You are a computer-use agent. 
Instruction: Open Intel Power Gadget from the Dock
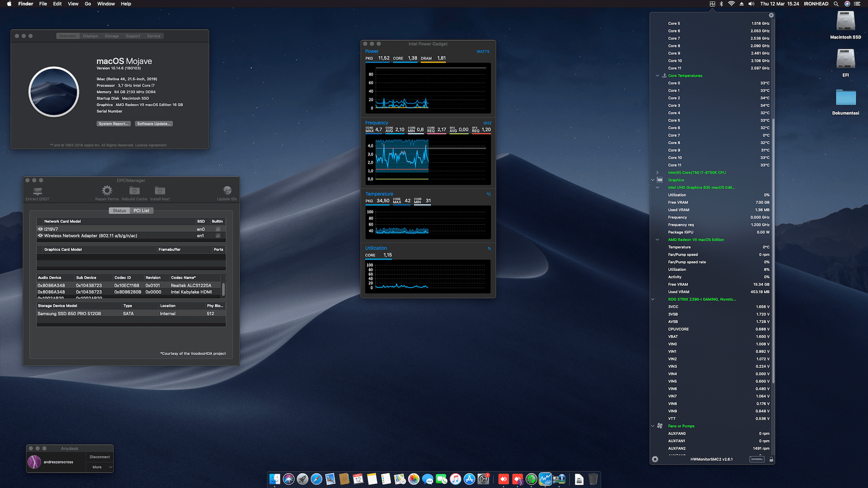pos(545,479)
